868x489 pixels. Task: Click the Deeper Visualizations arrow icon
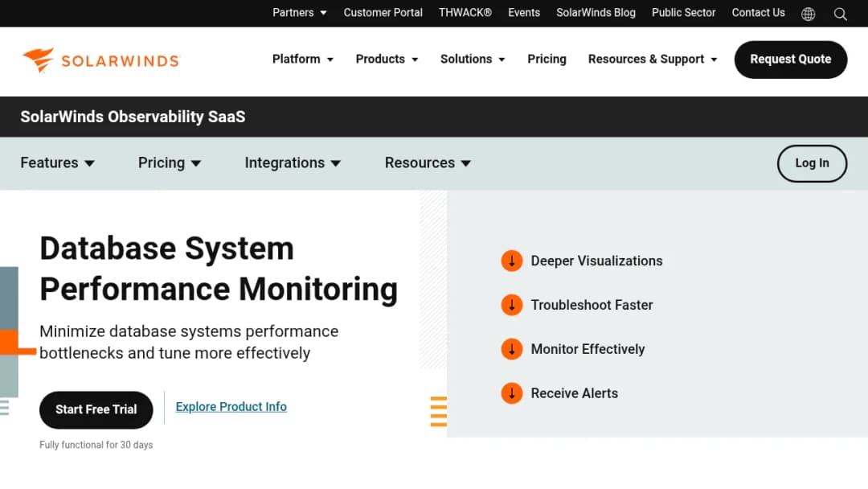click(511, 261)
